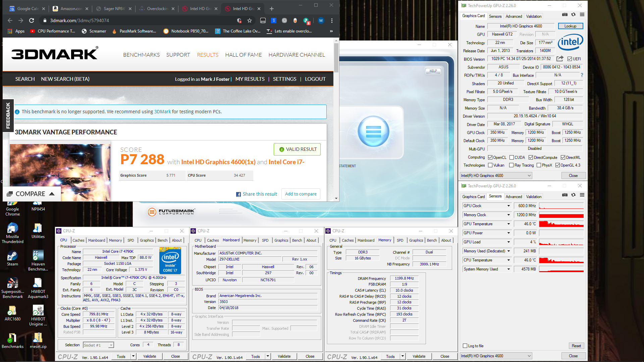The height and width of the screenshot is (362, 644).
Task: Click the Add to compare button
Action: click(x=301, y=194)
